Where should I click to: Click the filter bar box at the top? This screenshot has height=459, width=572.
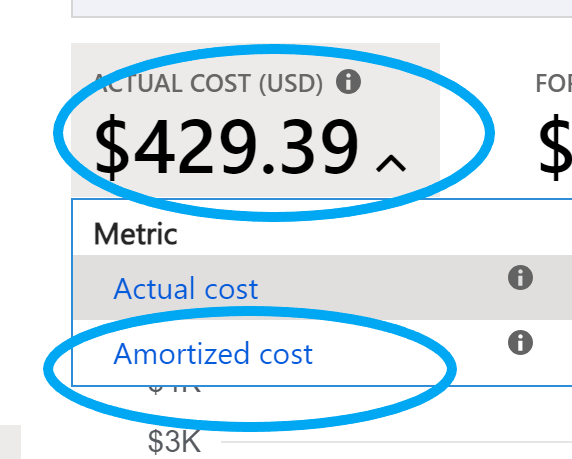point(322,8)
